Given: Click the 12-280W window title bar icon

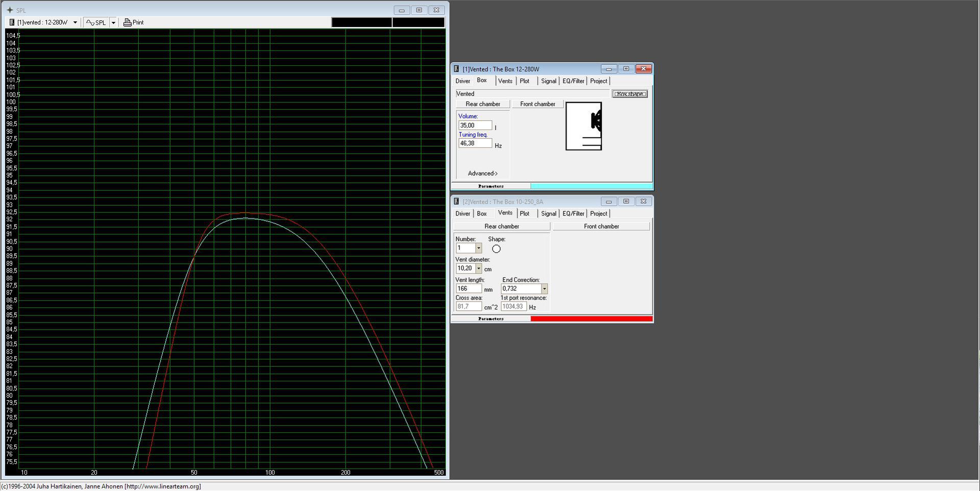Looking at the screenshot, I should point(456,69).
